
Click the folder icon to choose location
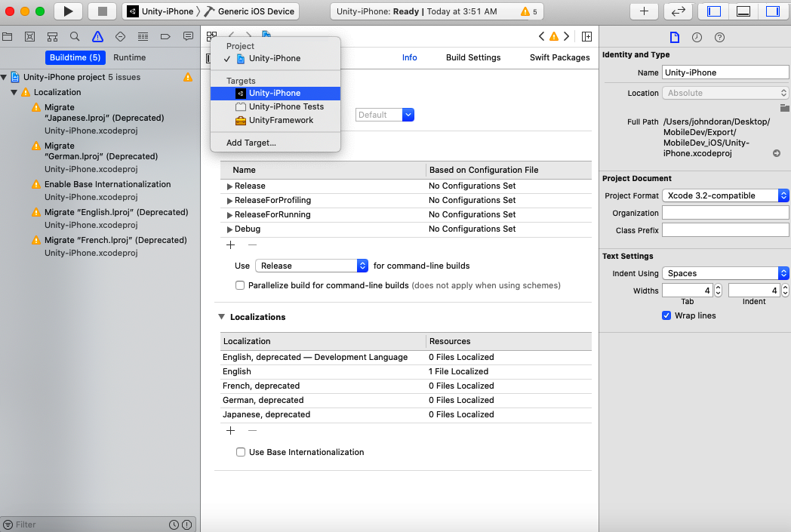click(784, 108)
